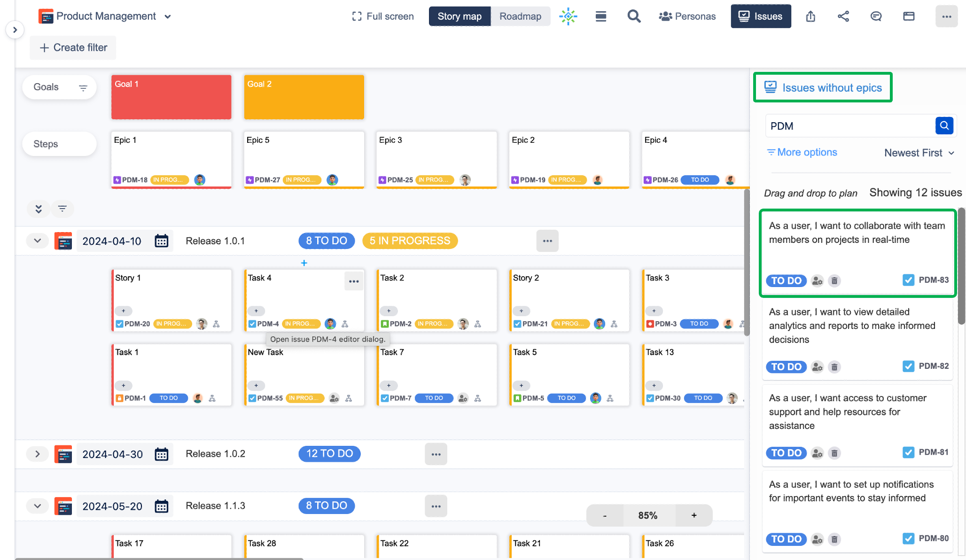
Task: Expand the plus pill on Task 2 card
Action: click(389, 311)
